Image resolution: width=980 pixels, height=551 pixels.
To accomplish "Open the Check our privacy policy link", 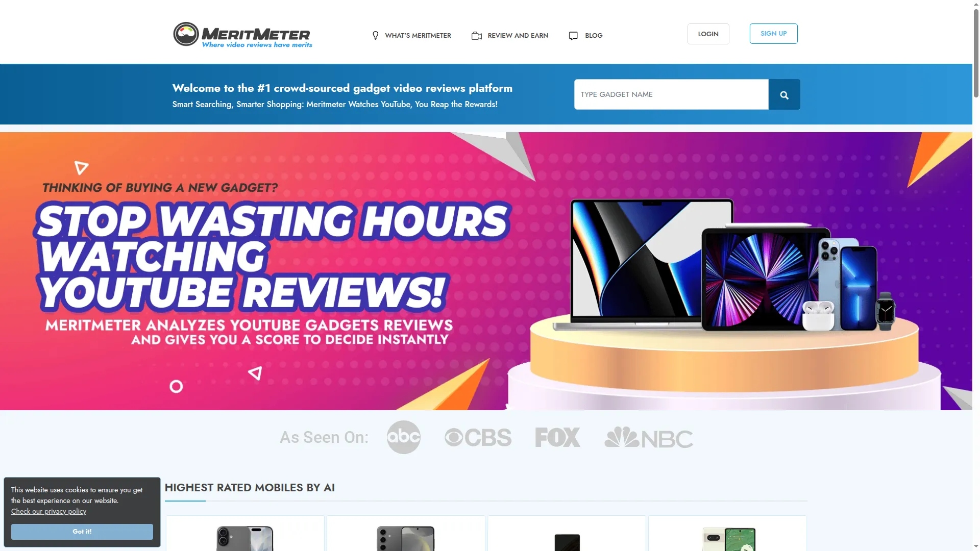I will pyautogui.click(x=49, y=511).
